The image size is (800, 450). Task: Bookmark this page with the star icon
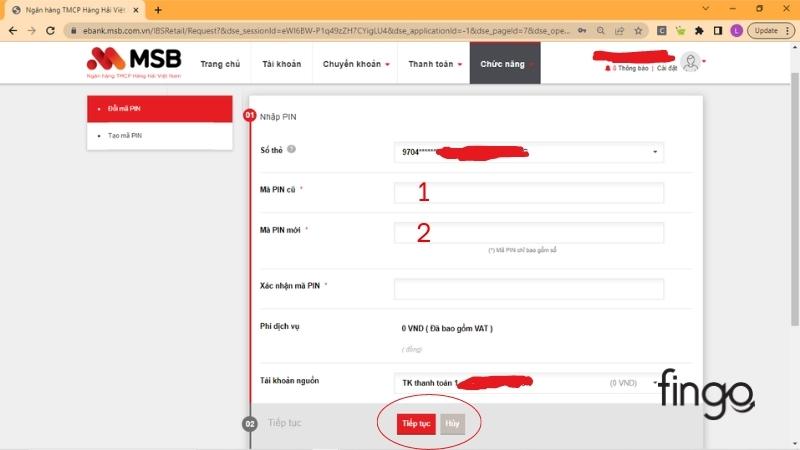(638, 31)
